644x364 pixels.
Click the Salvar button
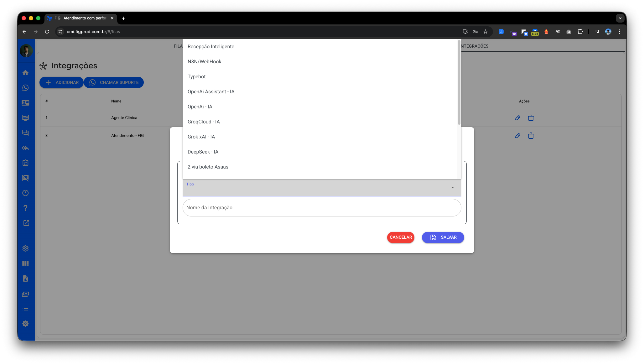point(443,237)
